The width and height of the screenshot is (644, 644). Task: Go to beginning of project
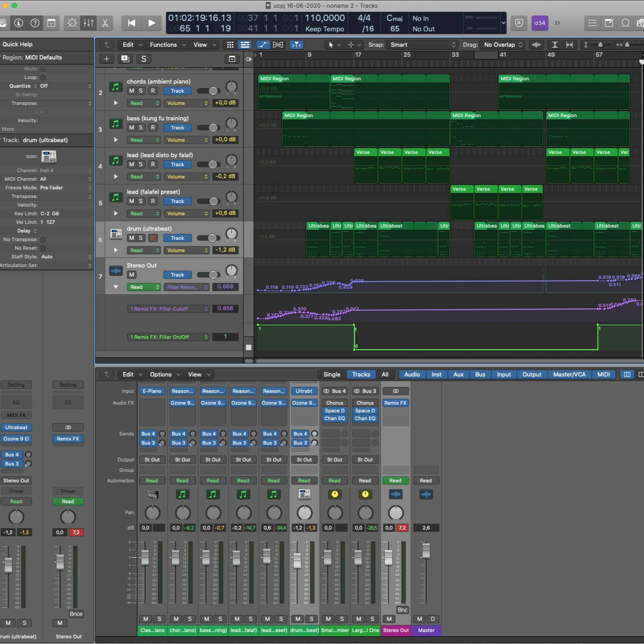(132, 23)
